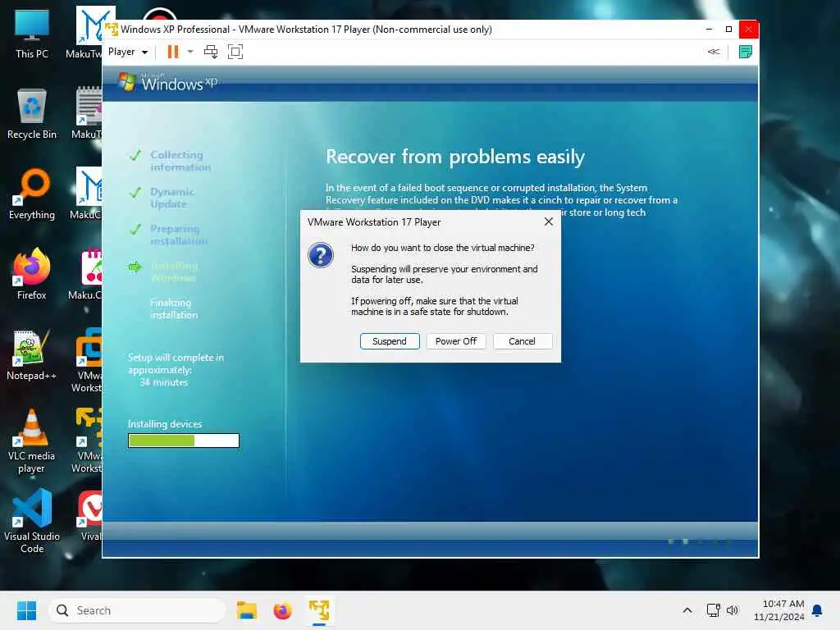
Task: Maximize the VMware Player window
Action: (728, 29)
